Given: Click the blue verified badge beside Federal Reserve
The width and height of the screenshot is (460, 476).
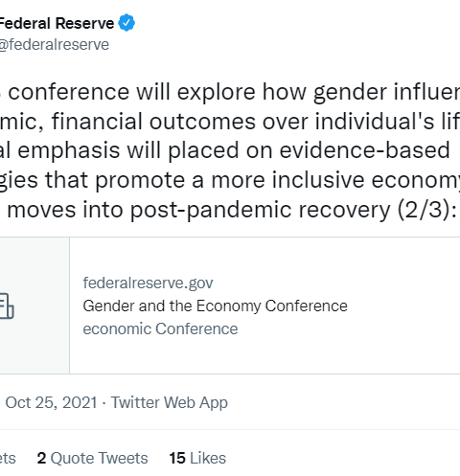Looking at the screenshot, I should coord(126,23).
